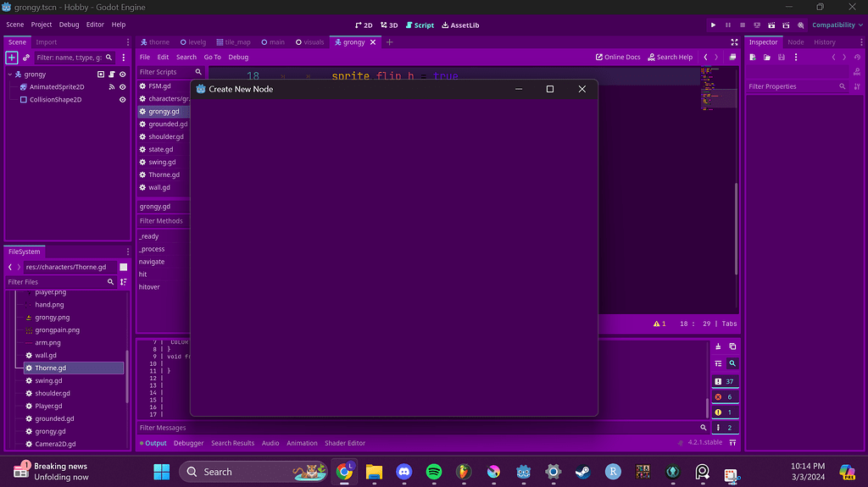Image resolution: width=868 pixels, height=487 pixels.
Task: Open documentation icon in the Inspector
Action: click(x=857, y=72)
